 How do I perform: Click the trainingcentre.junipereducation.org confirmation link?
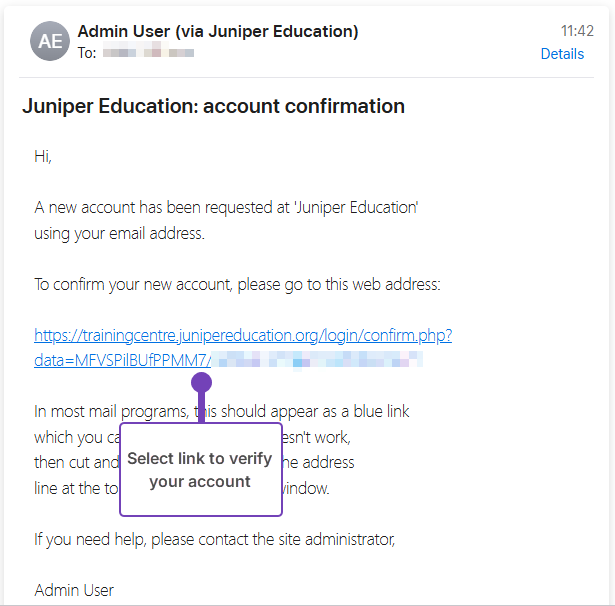coord(243,335)
